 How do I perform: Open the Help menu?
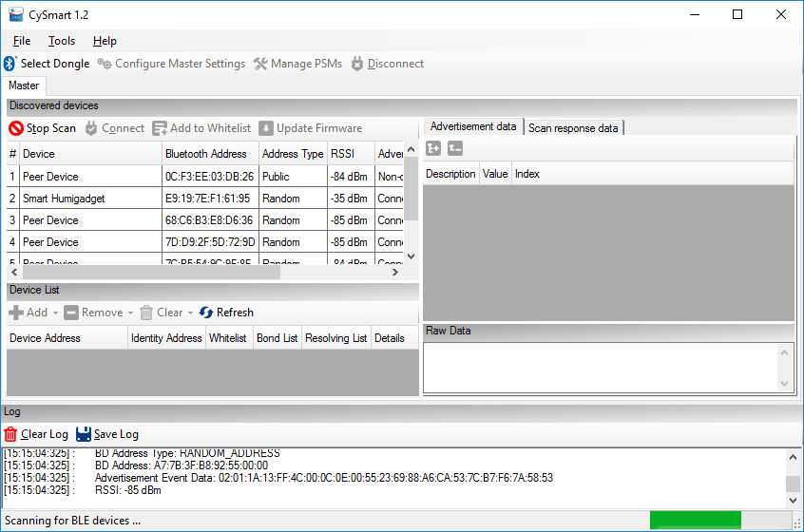[x=105, y=41]
